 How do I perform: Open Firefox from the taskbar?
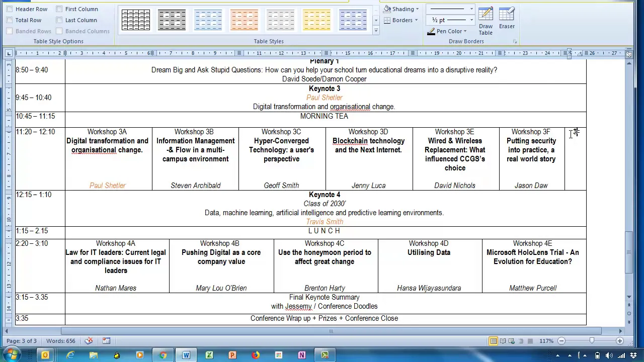[256, 355]
